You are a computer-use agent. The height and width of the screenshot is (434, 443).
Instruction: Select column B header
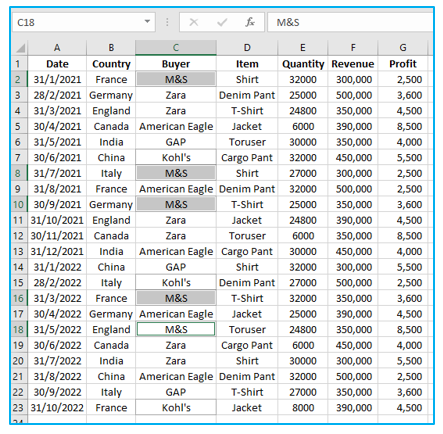click(x=111, y=48)
